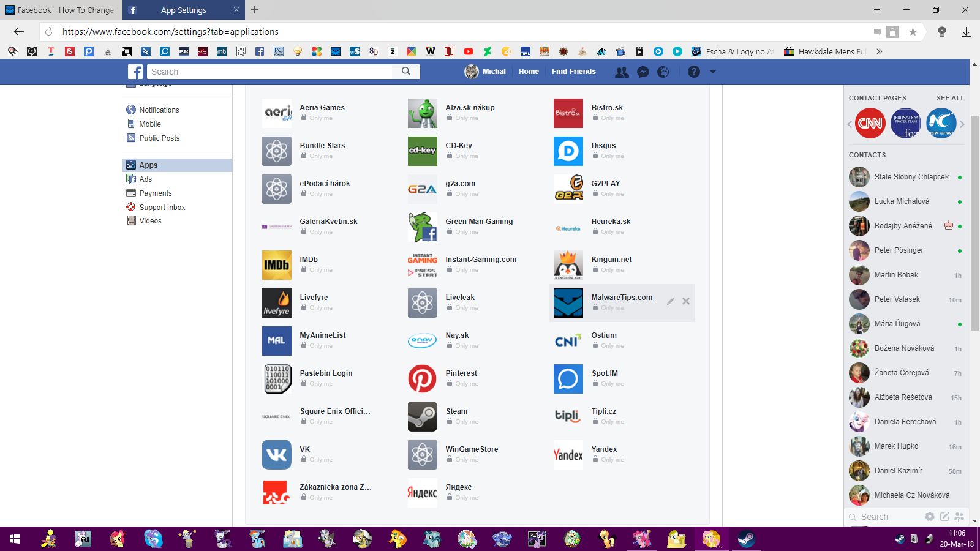The width and height of the screenshot is (980, 551).
Task: Click the taskbar clock and date
Action: [957, 539]
